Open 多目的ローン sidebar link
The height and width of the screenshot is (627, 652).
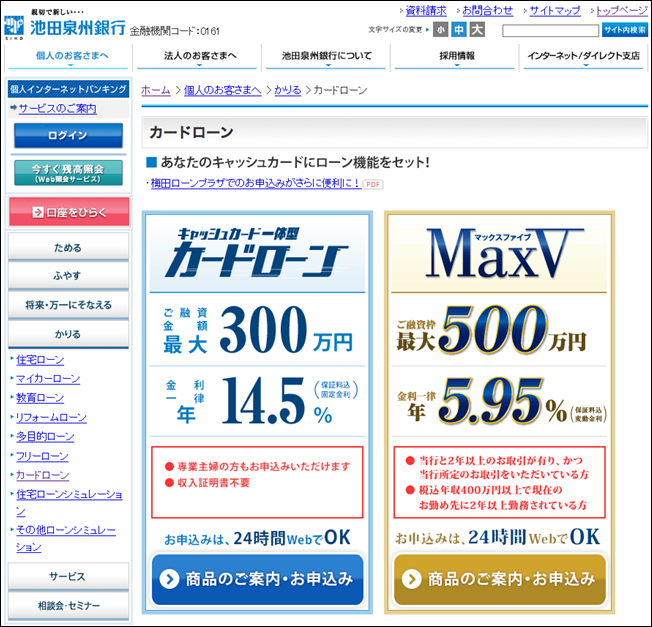coord(45,437)
